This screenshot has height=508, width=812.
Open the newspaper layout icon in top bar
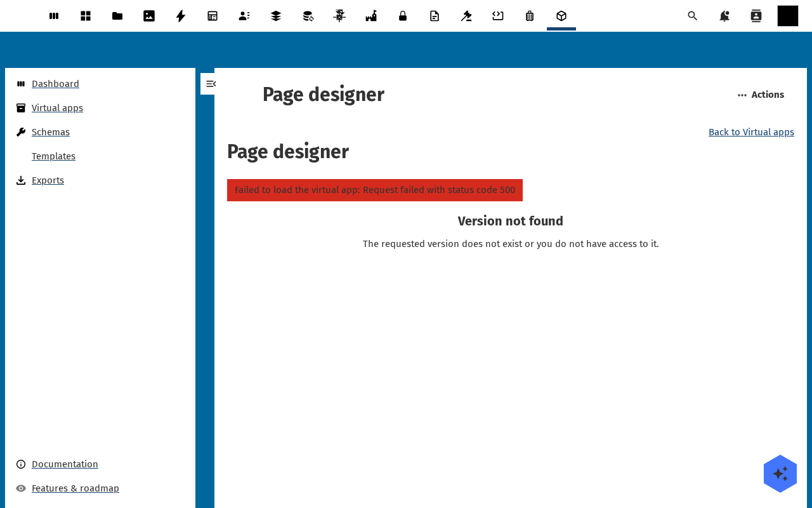(213, 16)
